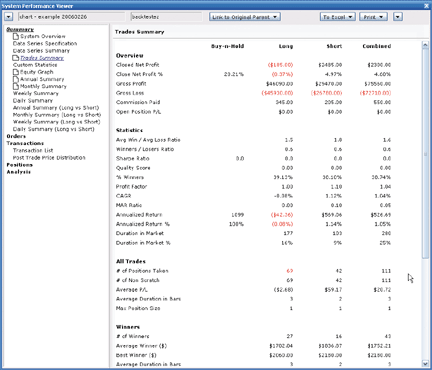
Task: Close the System Performance Viewer window
Action: tap(426, 6)
